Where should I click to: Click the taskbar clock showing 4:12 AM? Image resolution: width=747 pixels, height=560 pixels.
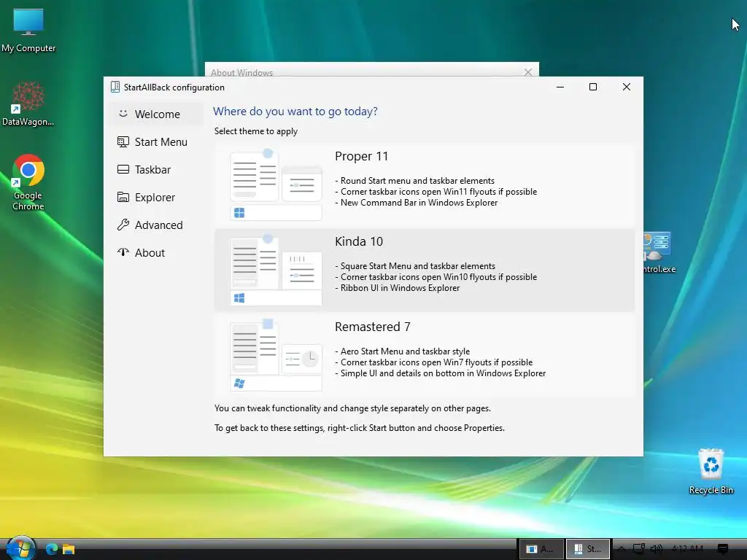click(687, 549)
